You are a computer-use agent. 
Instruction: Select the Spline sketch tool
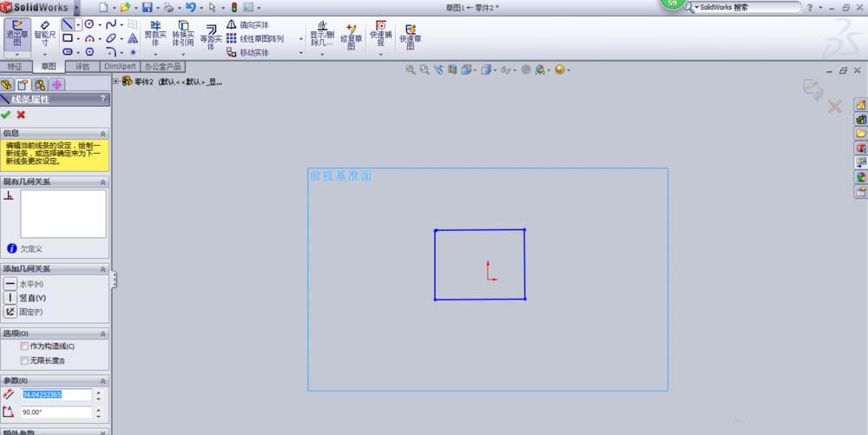point(111,24)
